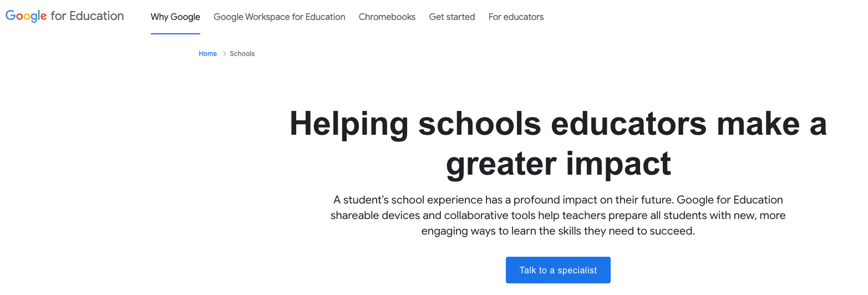Click the breadcrumb chevron separator arrow
This screenshot has width=868, height=295.
point(225,54)
